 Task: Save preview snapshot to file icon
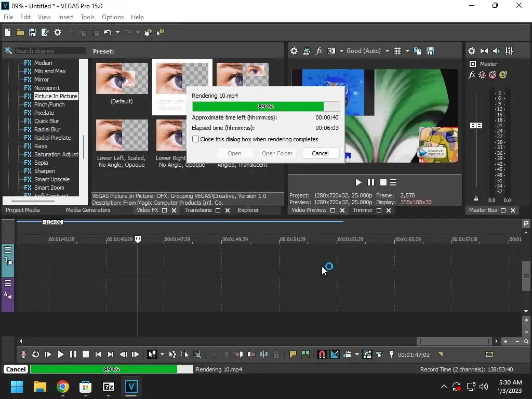click(430, 51)
